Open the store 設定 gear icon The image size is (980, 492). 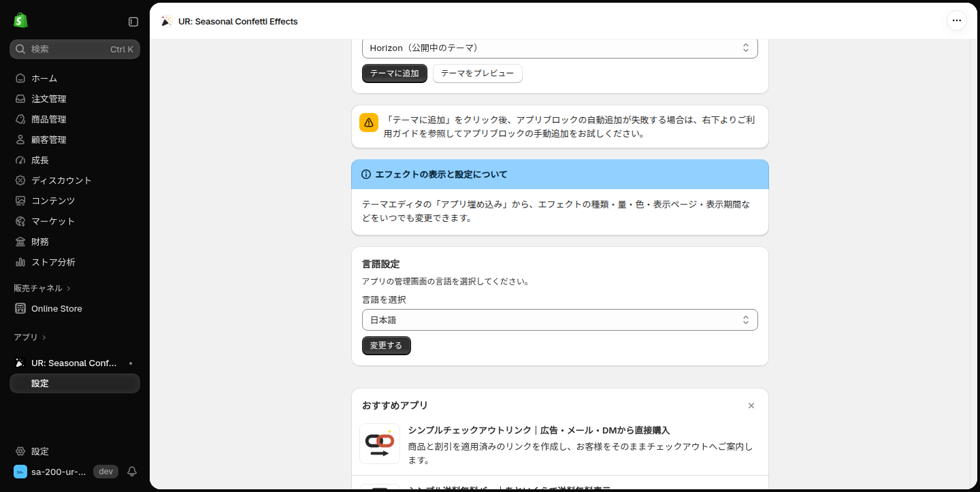(x=20, y=451)
